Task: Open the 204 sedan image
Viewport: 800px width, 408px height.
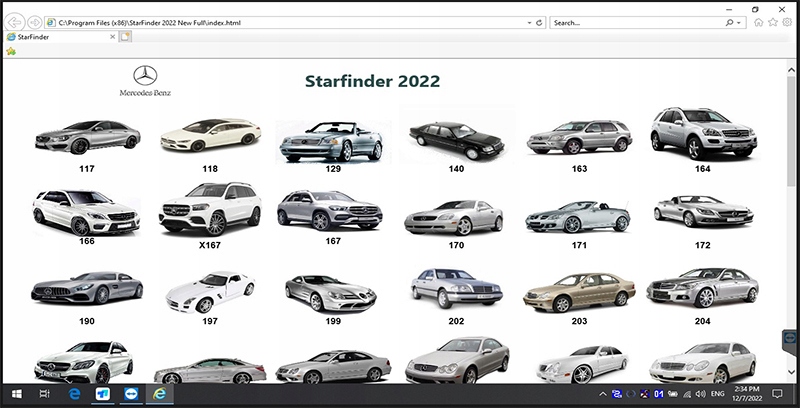Action: (x=703, y=288)
